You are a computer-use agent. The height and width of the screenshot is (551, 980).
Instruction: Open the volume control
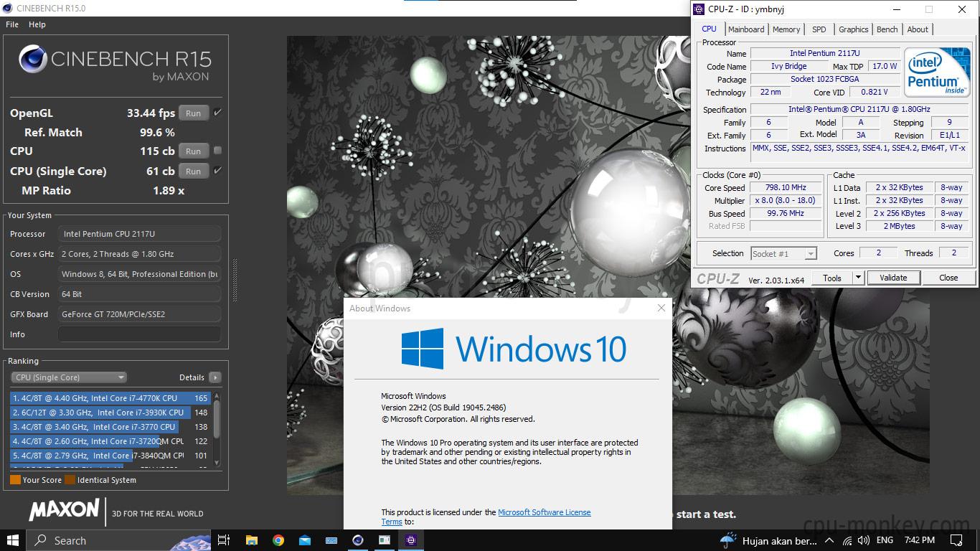[863, 540]
